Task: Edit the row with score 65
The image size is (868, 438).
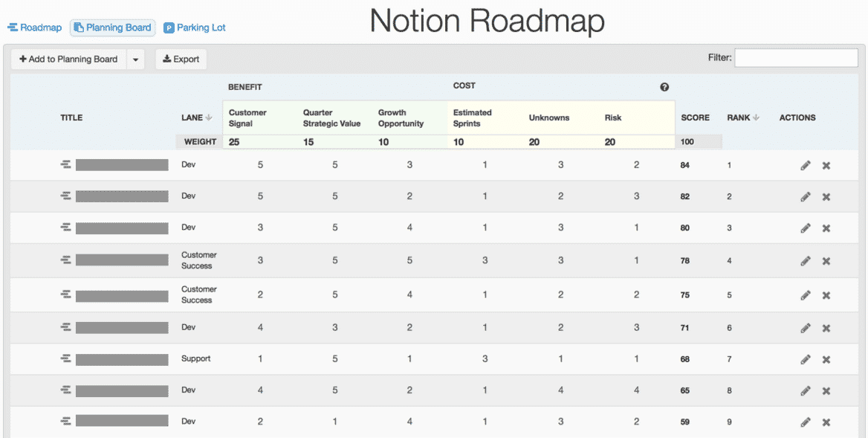Action: [x=806, y=390]
